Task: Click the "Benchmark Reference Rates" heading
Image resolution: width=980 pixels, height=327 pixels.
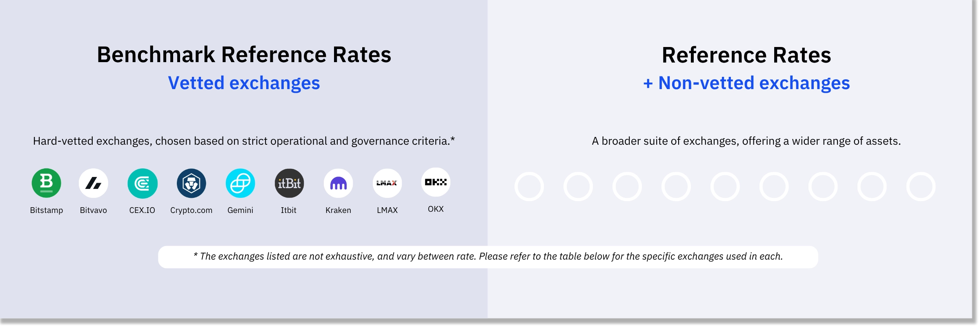Action: pyautogui.click(x=244, y=55)
